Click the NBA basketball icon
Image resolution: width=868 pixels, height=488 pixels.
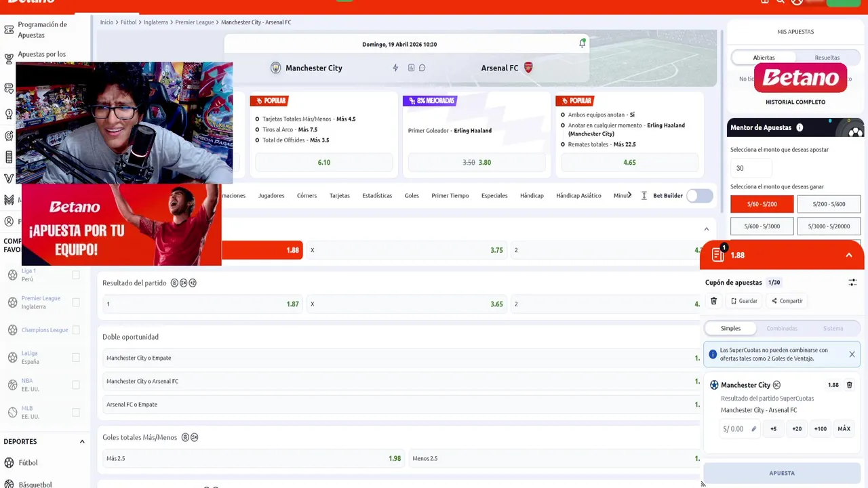12,385
